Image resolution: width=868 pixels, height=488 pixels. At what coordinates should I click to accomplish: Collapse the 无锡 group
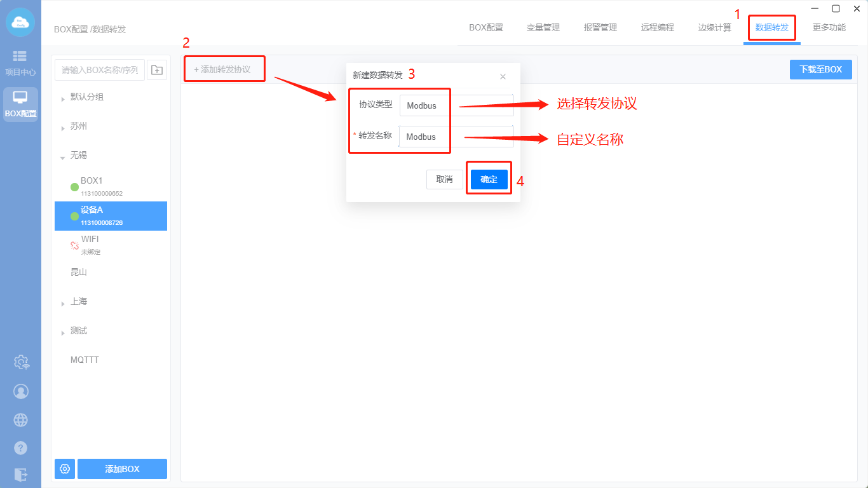pyautogui.click(x=63, y=157)
